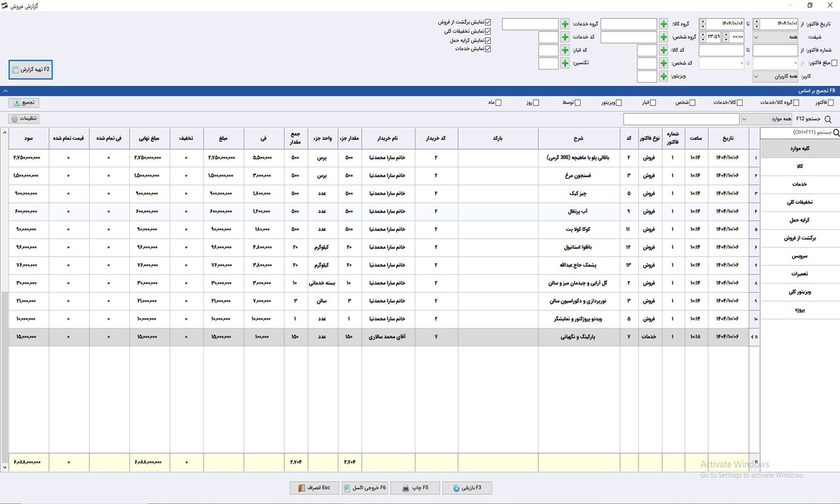
Task: Check the ماه grouping checkbox
Action: 498,103
